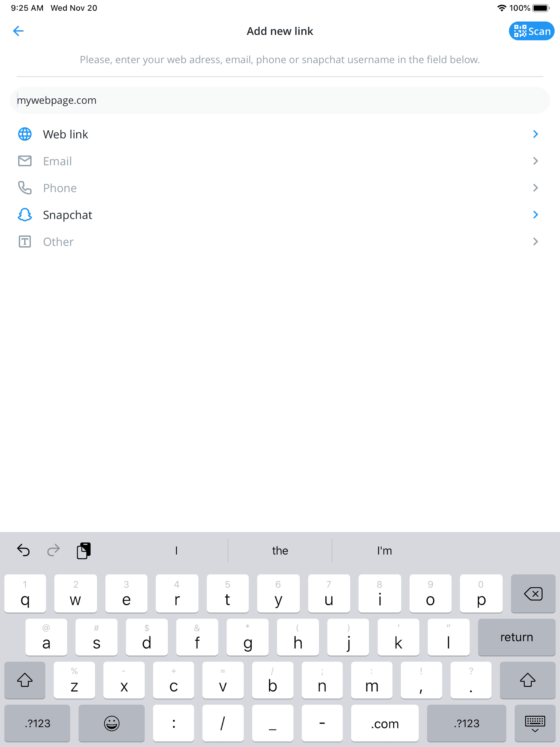Tap the Other text icon
This screenshot has height=747, width=560.
[25, 242]
